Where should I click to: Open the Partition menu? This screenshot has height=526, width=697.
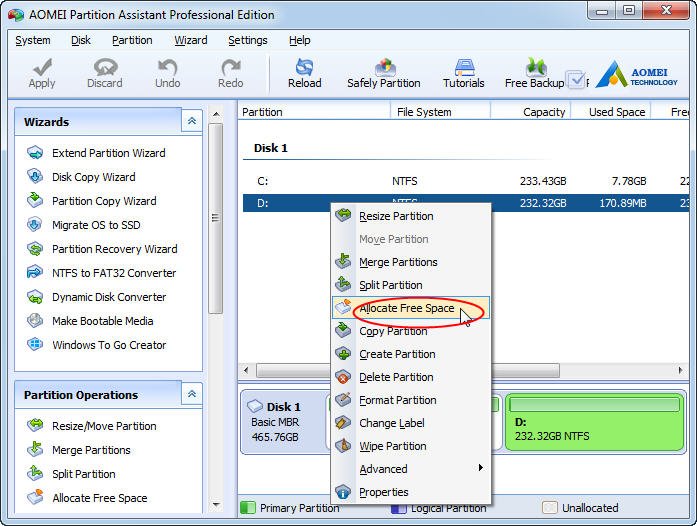coord(132,40)
